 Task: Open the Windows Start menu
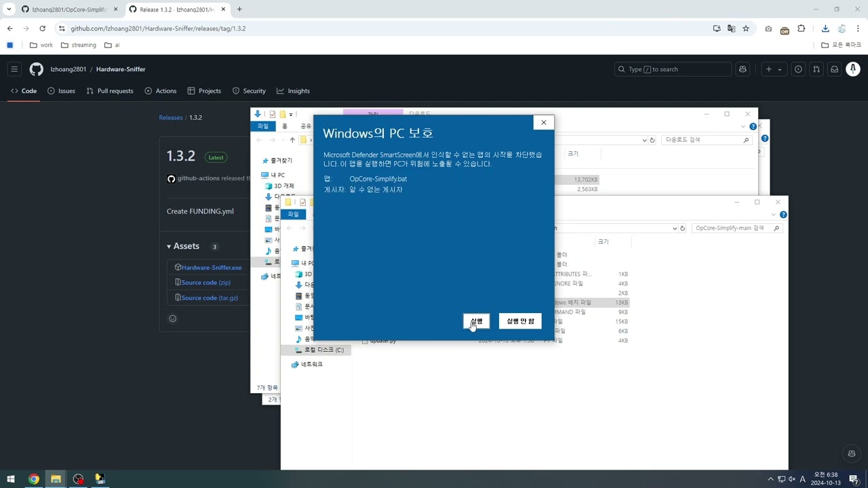(x=10, y=479)
